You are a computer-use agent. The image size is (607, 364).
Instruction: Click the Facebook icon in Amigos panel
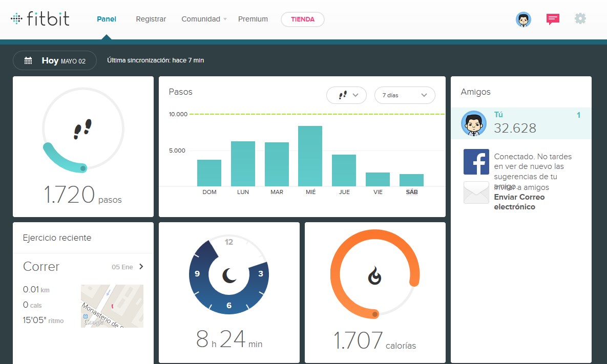476,162
